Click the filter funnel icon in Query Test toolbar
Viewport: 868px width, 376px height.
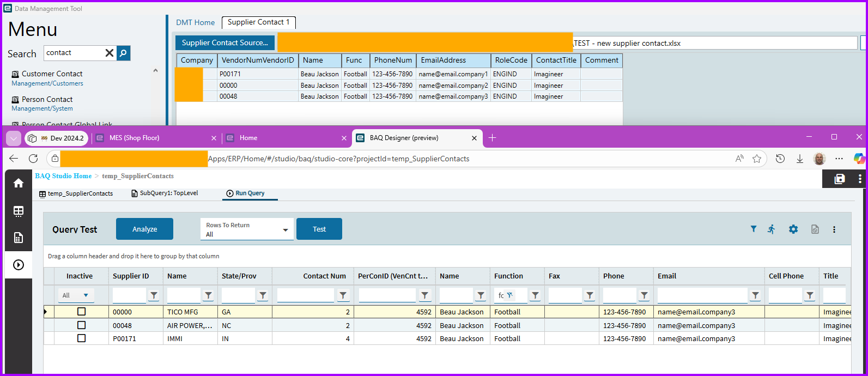(x=754, y=229)
